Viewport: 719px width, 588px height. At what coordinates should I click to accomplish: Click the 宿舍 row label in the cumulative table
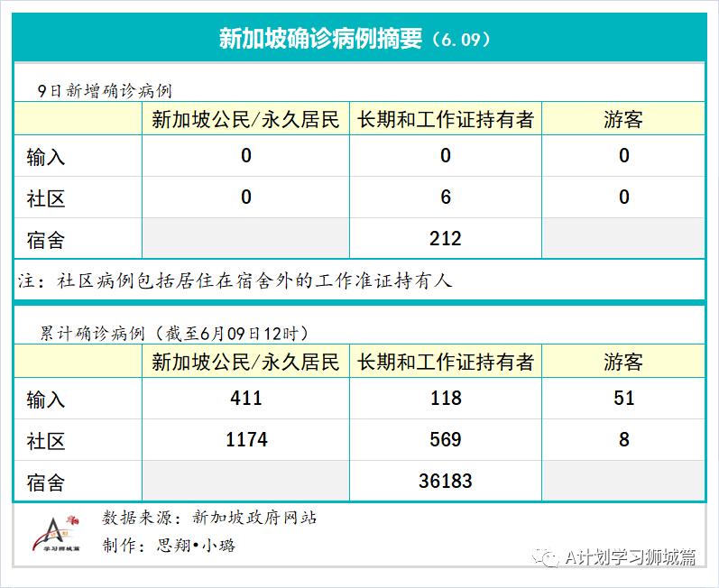(x=46, y=482)
